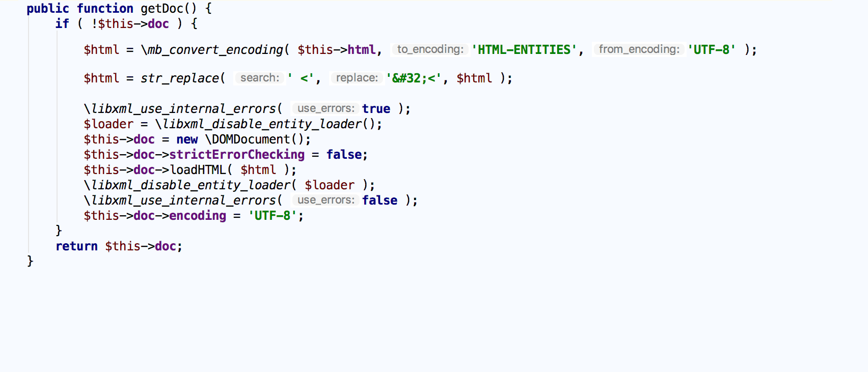The width and height of the screenshot is (868, 372).
Task: Click the replace: parameter hint
Action: (x=357, y=78)
